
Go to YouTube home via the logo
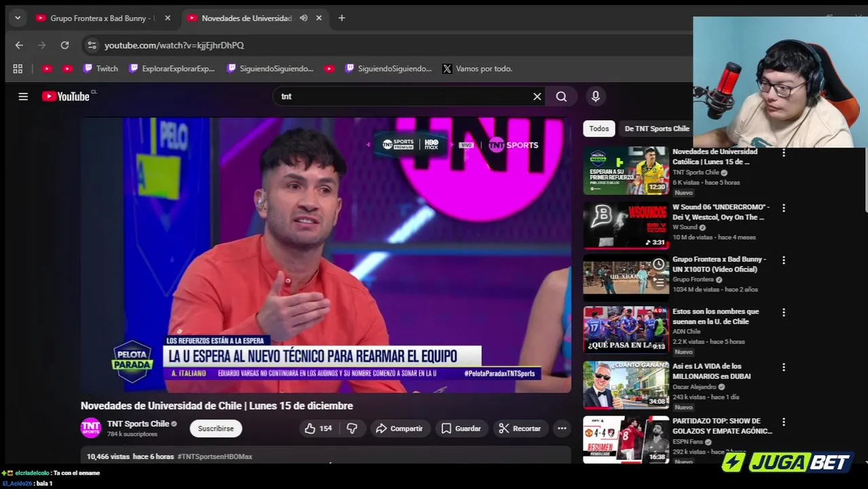point(66,96)
